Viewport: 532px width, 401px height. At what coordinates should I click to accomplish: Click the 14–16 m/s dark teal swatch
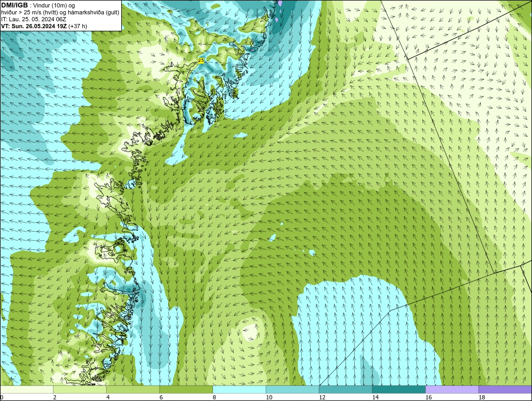[399, 389]
